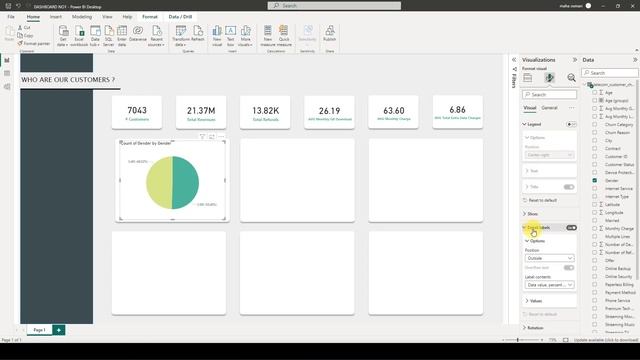Select the Format visual paintbrush icon

point(549,78)
